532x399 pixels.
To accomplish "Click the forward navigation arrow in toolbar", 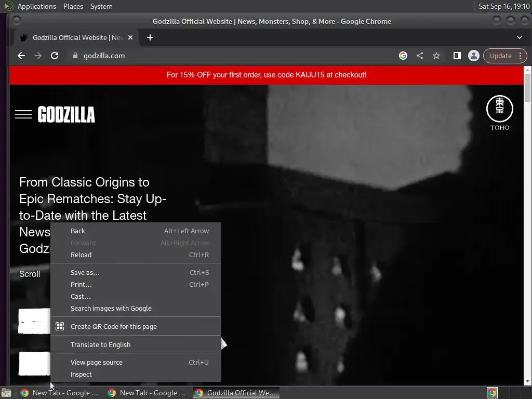I will coord(38,56).
